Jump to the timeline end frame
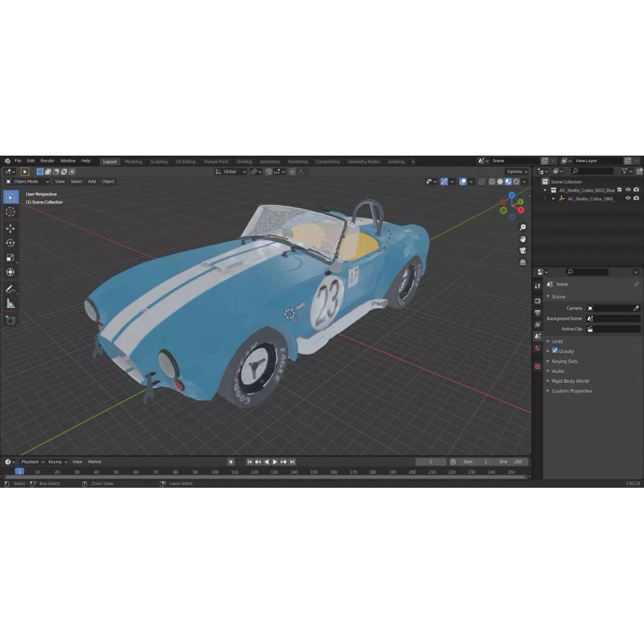Image resolution: width=644 pixels, height=644 pixels. (x=292, y=462)
